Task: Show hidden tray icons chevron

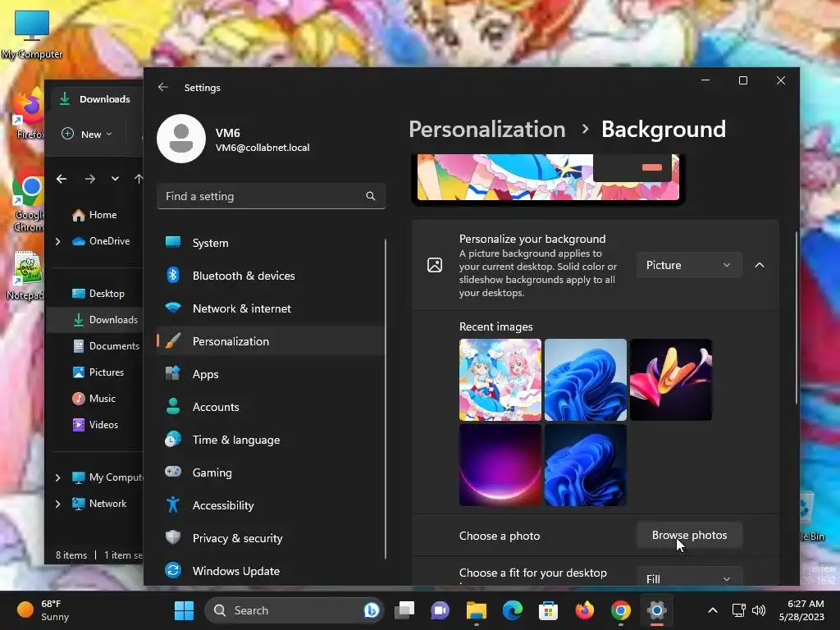Action: (713, 610)
